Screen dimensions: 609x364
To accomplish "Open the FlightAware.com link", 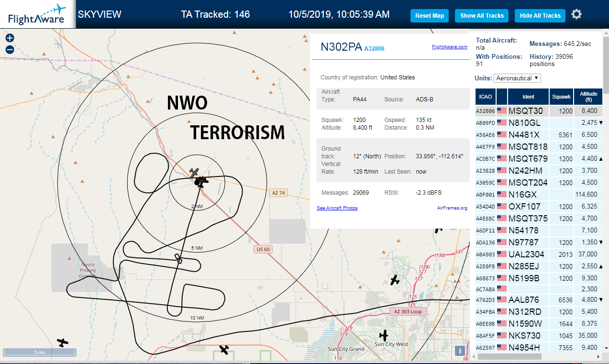I will click(449, 47).
